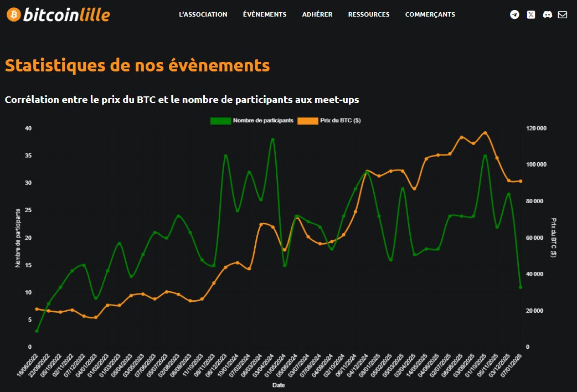This screenshot has width=577, height=392.
Task: Click 'Statistiques de nos évènements' heading
Action: pos(137,65)
